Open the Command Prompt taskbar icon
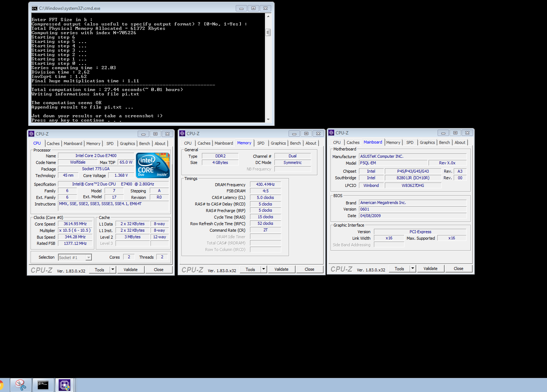 [43, 385]
